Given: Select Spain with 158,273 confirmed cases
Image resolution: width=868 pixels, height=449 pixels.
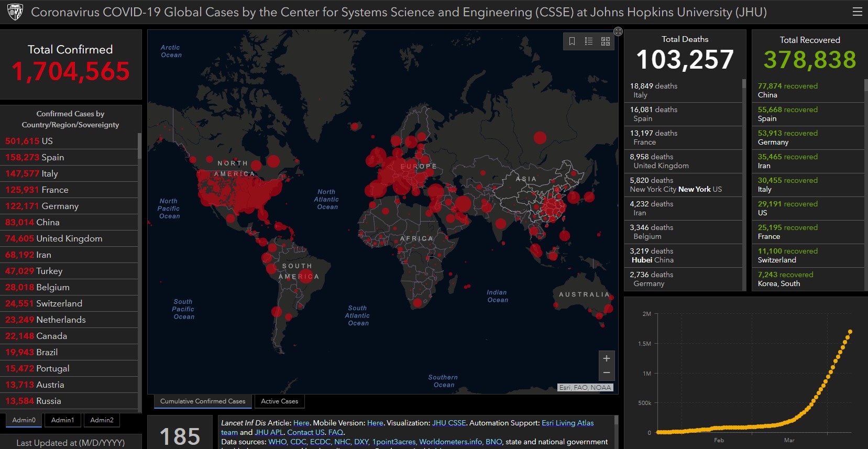Looking at the screenshot, I should tap(69, 157).
